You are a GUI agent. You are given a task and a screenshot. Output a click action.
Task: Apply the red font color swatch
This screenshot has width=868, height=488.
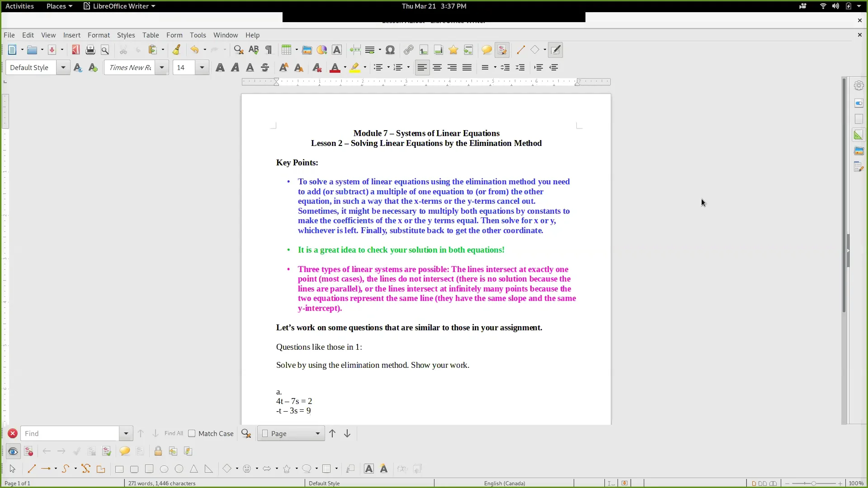pos(335,67)
